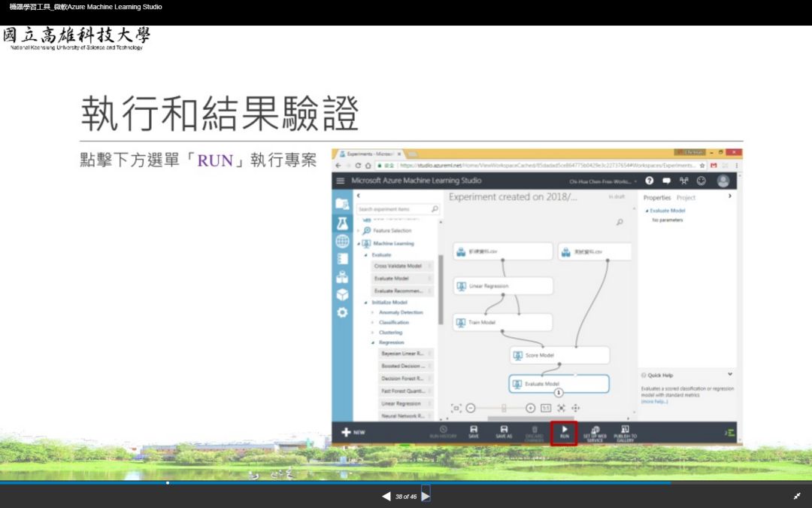Click the zoom out minus button

tap(470, 409)
